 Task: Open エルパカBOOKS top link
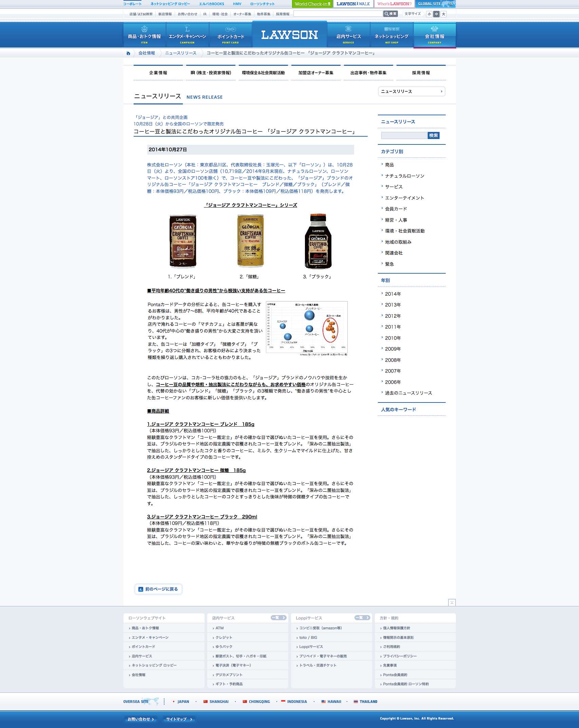click(211, 4)
